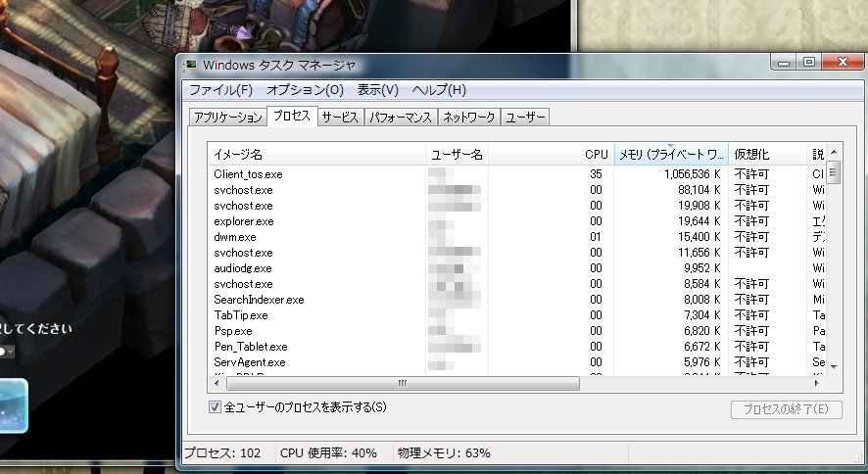Sort by the イメージ名 column header
868x474 pixels.
tap(316, 155)
